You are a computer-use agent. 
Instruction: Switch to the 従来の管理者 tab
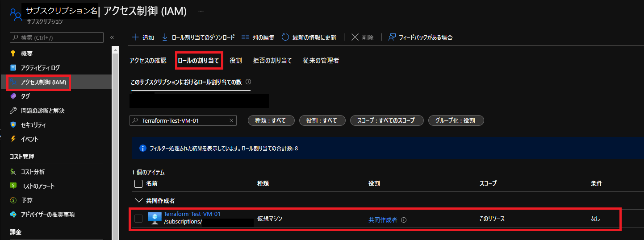(321, 61)
